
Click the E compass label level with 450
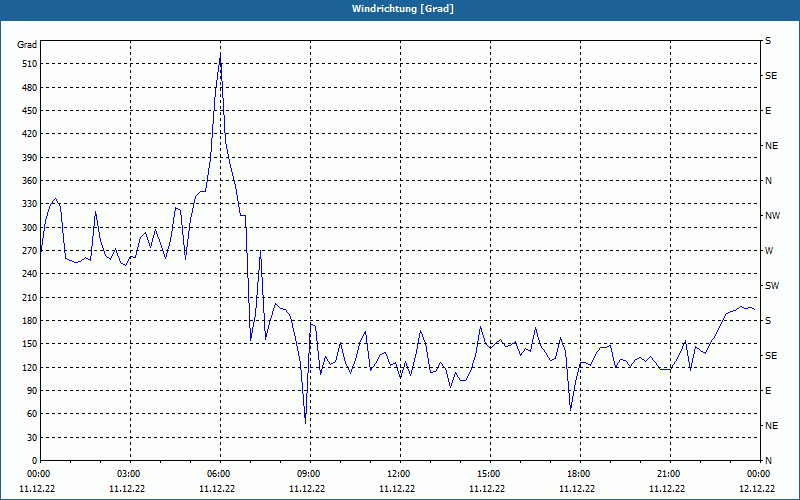(768, 111)
